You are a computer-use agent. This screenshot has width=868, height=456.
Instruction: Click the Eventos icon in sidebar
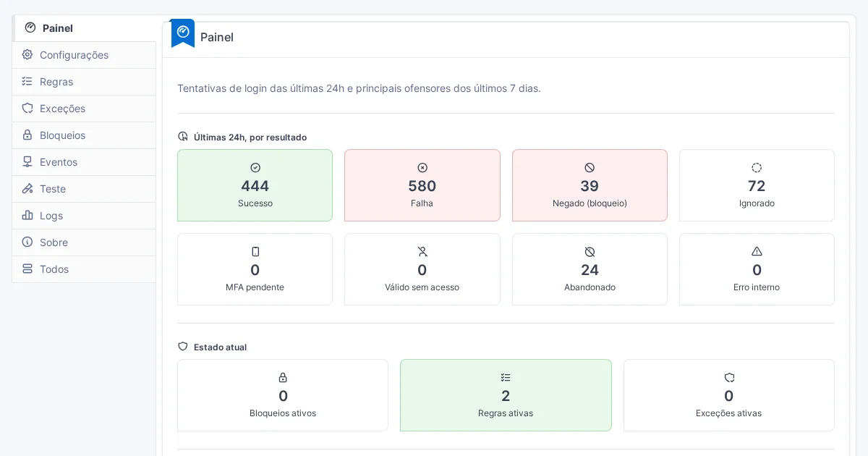pyautogui.click(x=27, y=161)
